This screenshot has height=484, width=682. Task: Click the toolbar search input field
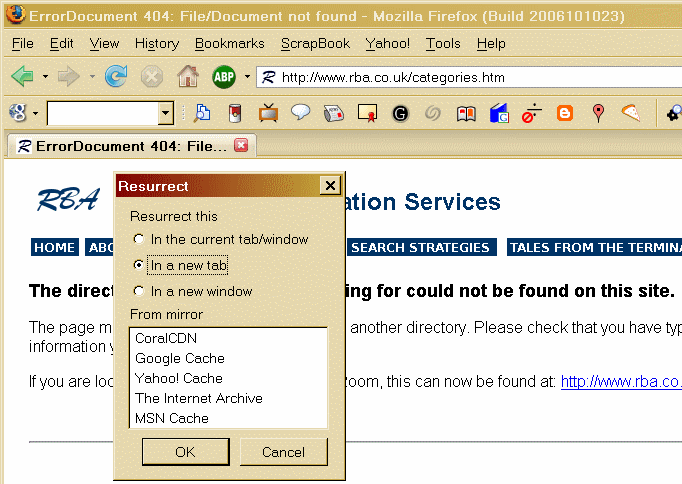[x=103, y=113]
